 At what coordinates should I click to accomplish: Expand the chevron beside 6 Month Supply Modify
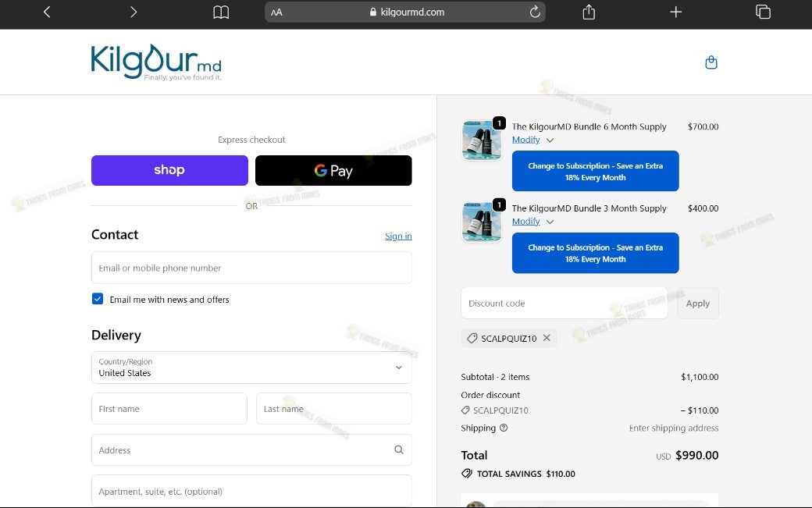point(550,140)
